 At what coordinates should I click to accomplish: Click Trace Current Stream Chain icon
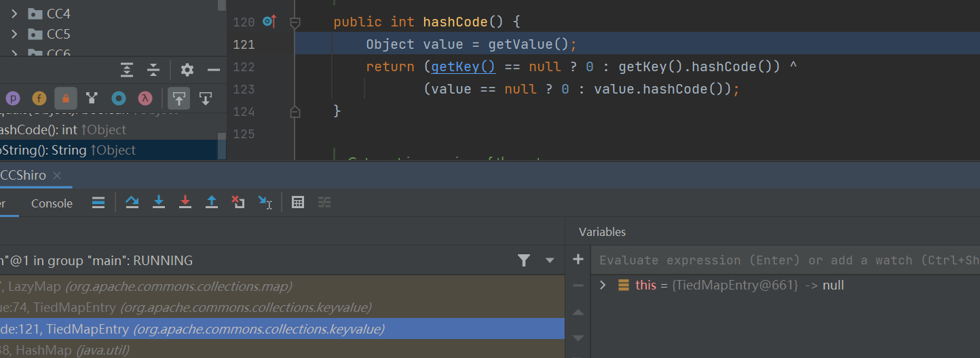pos(324,202)
